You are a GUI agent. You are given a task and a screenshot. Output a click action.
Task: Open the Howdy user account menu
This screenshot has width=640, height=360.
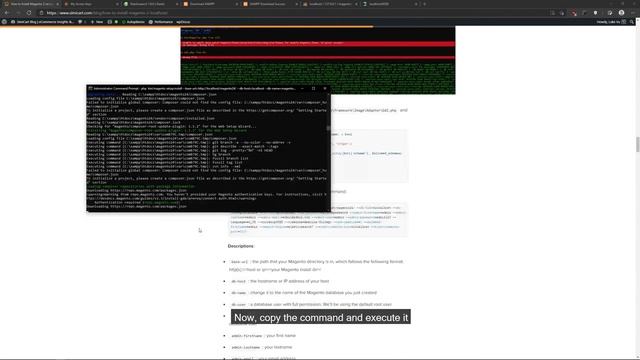[611, 22]
